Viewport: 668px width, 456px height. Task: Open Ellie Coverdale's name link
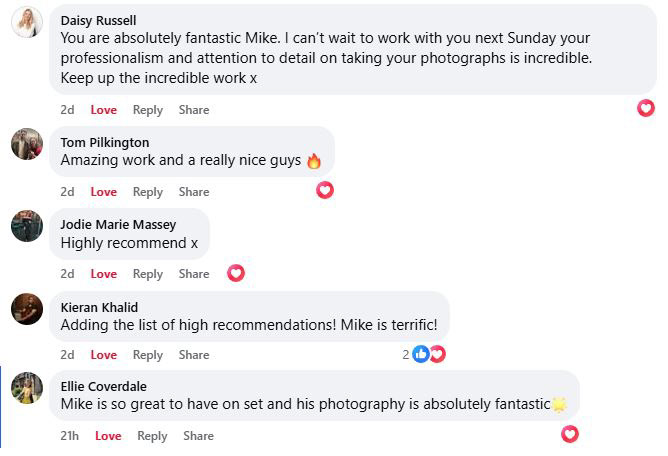pos(104,387)
